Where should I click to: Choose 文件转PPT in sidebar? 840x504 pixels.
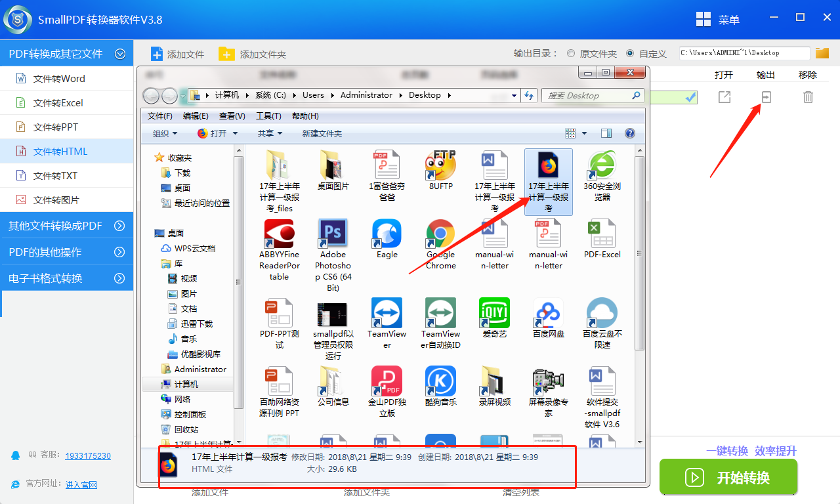(67, 127)
